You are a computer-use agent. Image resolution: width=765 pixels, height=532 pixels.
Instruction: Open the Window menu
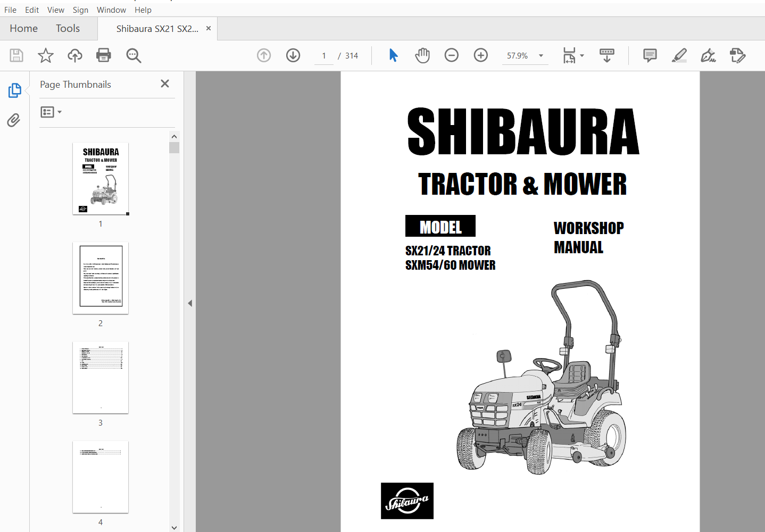click(111, 10)
